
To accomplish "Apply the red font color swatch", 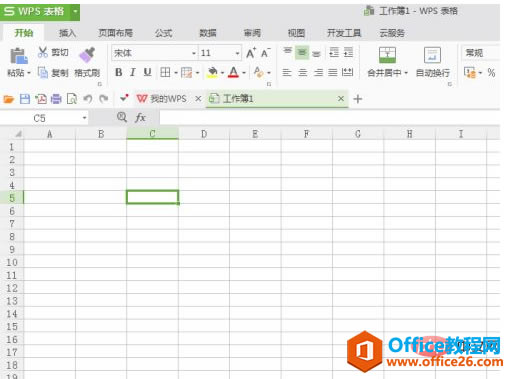I will point(233,72).
